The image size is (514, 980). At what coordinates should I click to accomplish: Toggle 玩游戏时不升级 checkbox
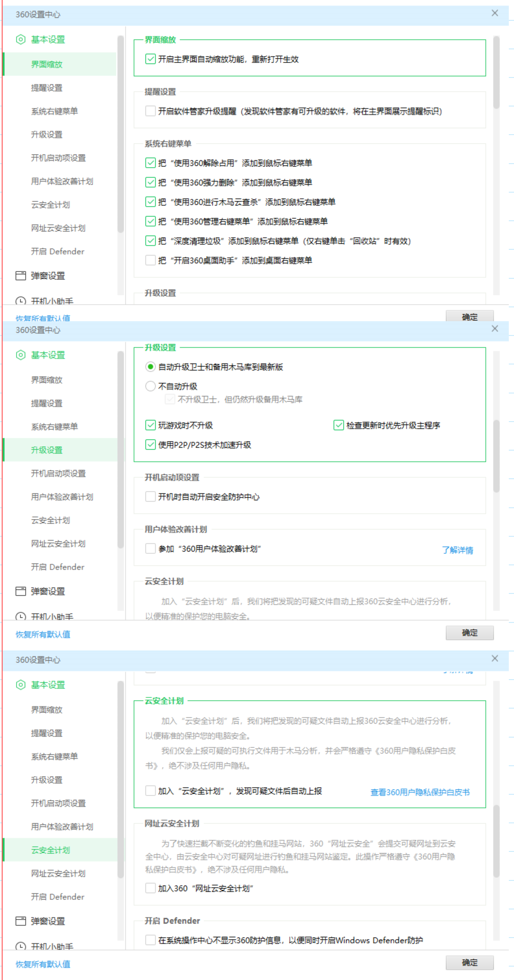151,425
